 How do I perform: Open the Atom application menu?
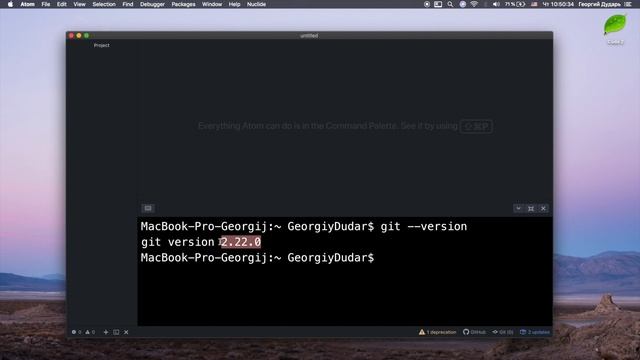pyautogui.click(x=27, y=4)
